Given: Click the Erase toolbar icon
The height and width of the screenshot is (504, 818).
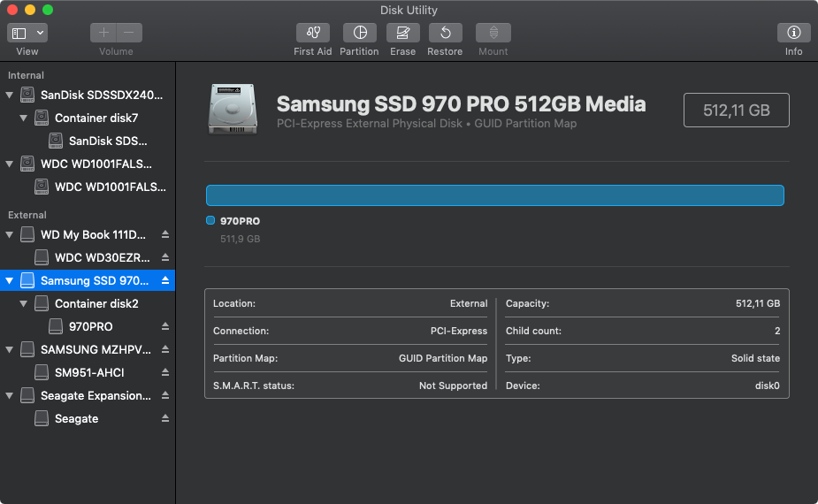Looking at the screenshot, I should (x=402, y=33).
